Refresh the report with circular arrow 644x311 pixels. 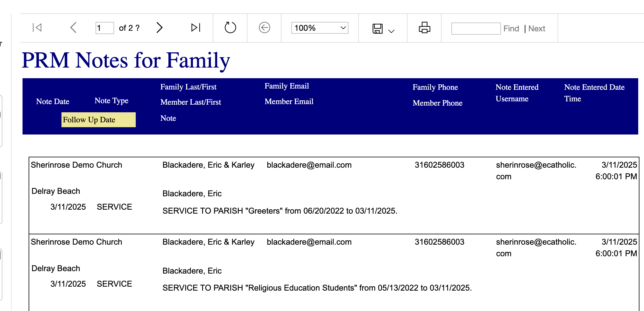(x=230, y=28)
